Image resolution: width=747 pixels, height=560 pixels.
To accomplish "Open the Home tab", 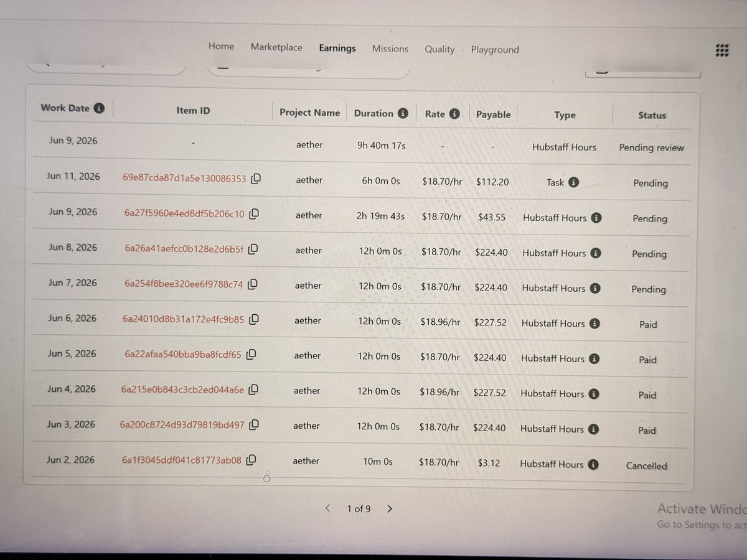I will 221,47.
